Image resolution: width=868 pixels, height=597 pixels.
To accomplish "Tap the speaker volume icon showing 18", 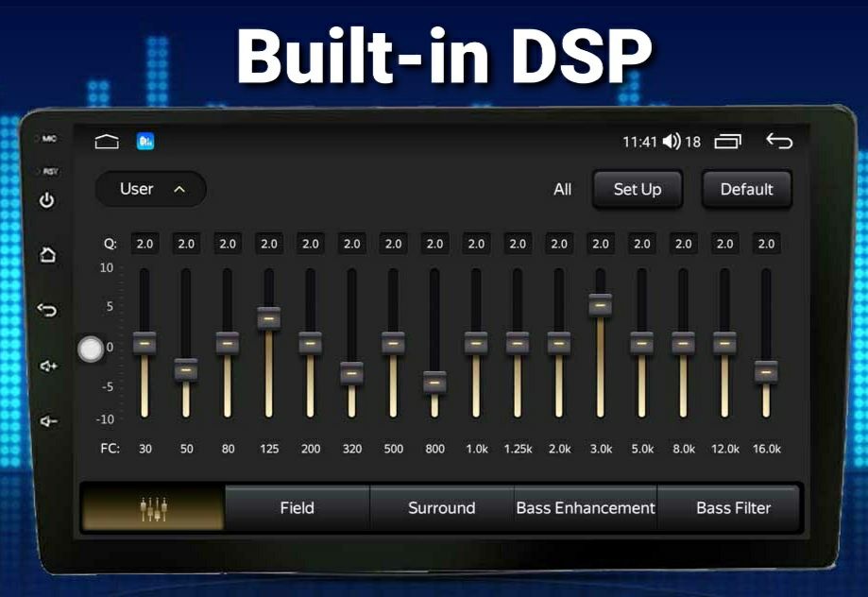I will 672,142.
